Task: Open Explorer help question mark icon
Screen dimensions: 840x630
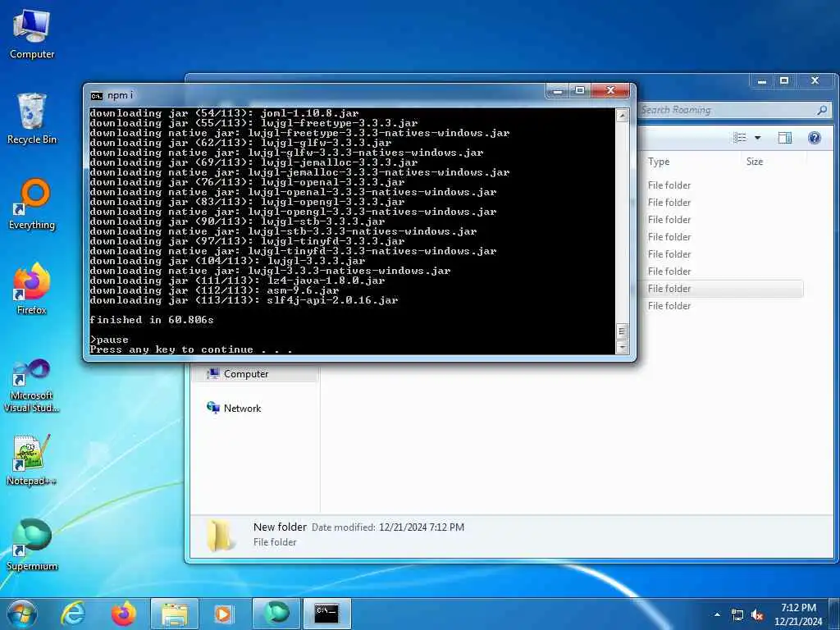Action: click(815, 138)
